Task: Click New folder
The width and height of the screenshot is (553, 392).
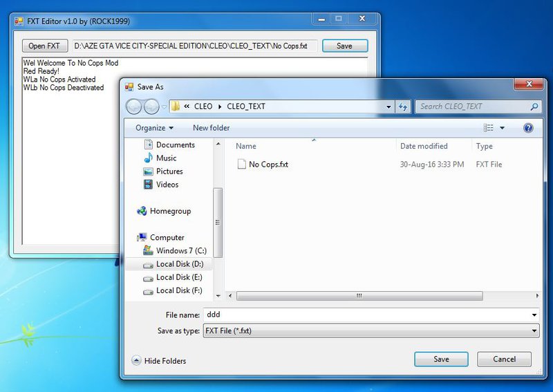Action: (x=211, y=128)
